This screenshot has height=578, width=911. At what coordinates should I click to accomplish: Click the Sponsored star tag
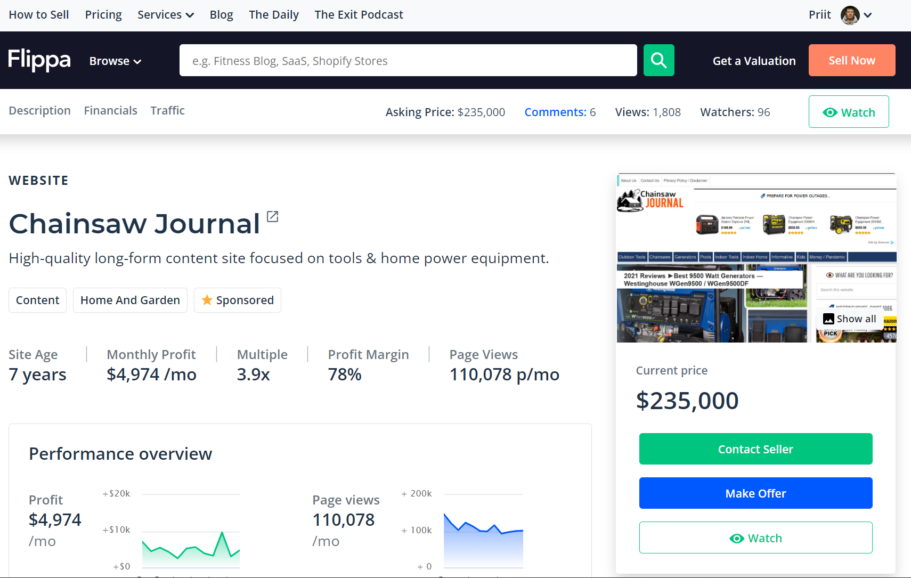(237, 300)
